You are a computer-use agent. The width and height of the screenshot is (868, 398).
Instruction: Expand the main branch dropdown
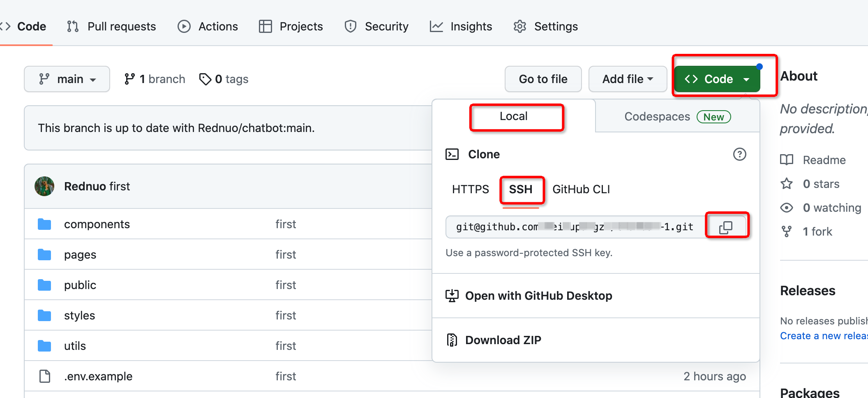67,79
